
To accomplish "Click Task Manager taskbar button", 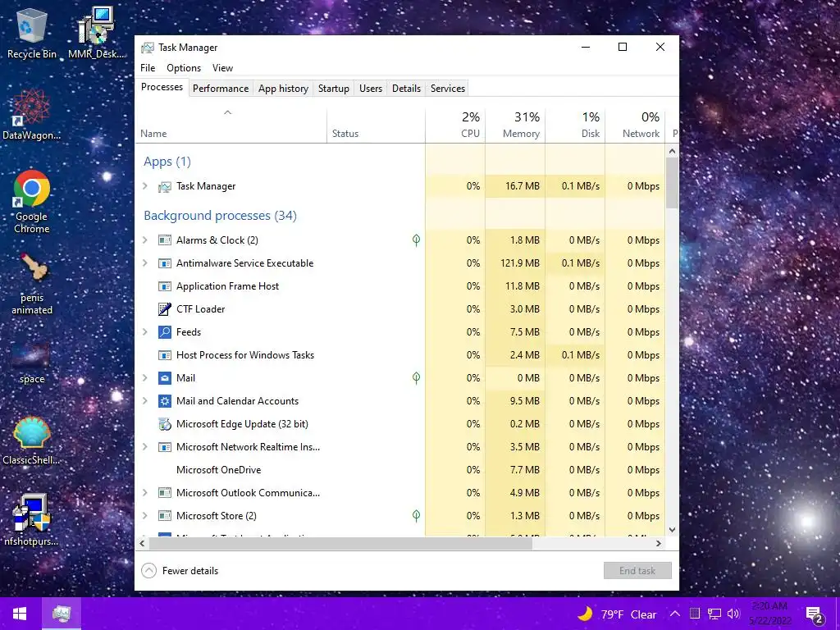I will [x=61, y=614].
